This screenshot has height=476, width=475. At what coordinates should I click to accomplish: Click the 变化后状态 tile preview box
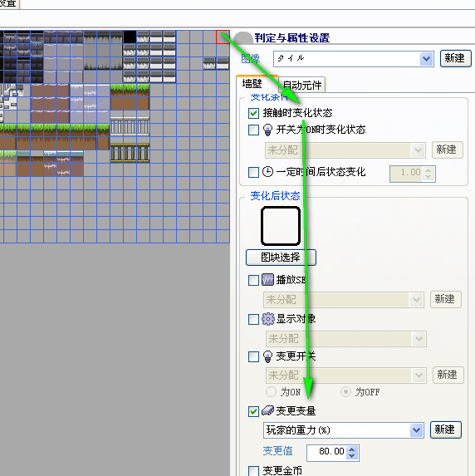click(281, 226)
